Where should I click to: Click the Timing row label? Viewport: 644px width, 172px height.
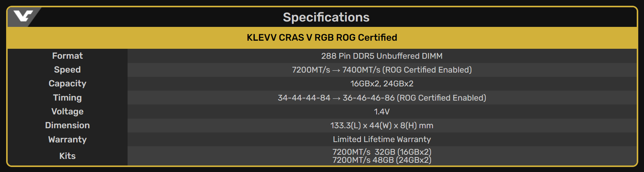pyautogui.click(x=67, y=98)
